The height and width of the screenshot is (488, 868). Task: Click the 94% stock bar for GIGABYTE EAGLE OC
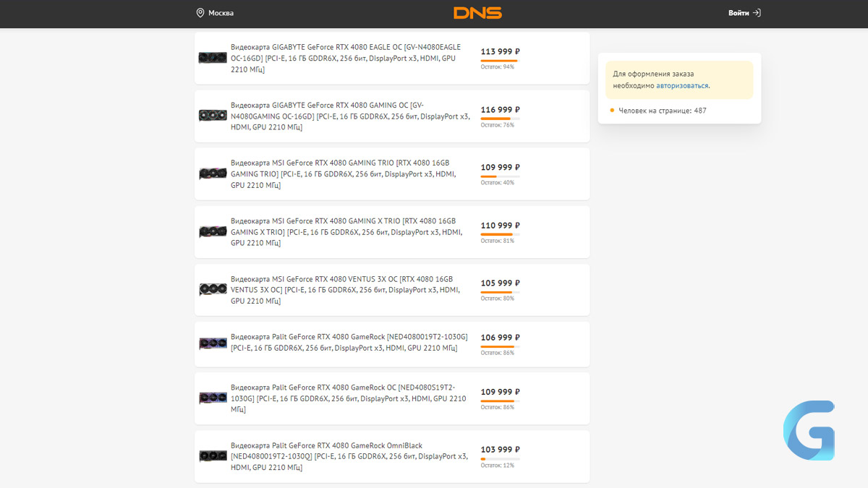click(501, 60)
